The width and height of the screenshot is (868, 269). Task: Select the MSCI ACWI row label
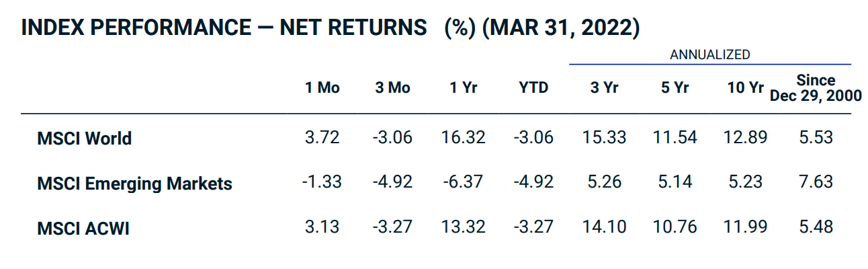click(83, 229)
